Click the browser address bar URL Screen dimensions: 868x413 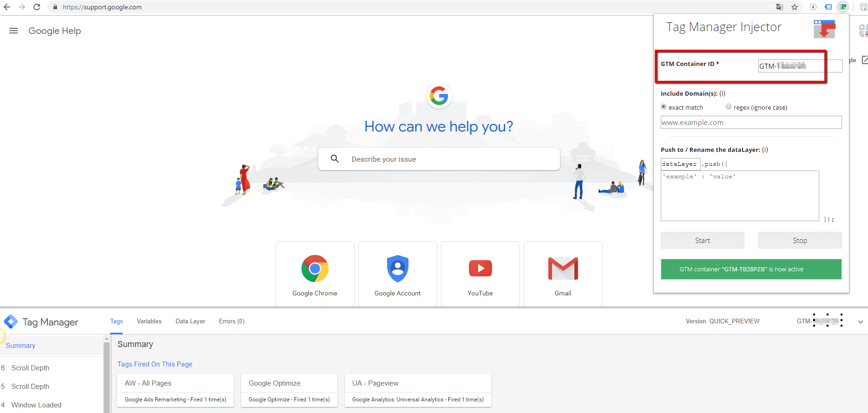(102, 7)
